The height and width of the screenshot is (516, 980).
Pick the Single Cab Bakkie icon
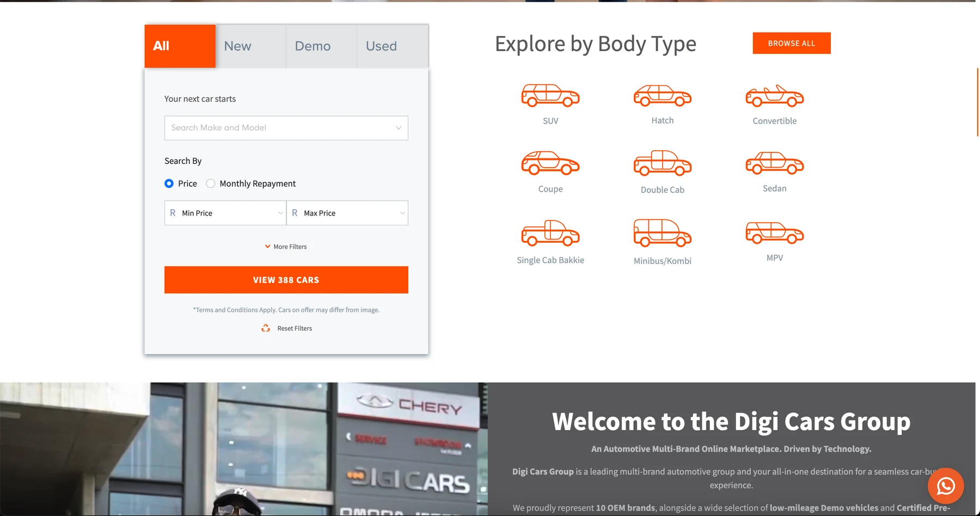point(550,233)
